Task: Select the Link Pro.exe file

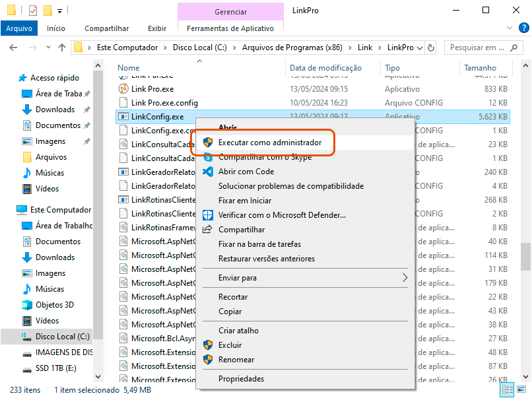Action: [x=152, y=88]
